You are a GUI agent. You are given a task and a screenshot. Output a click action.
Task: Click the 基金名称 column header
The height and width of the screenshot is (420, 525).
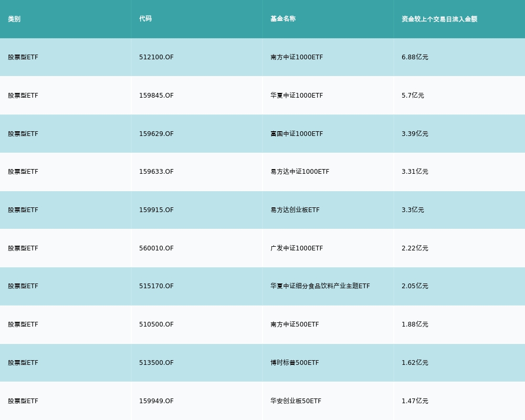pos(283,19)
